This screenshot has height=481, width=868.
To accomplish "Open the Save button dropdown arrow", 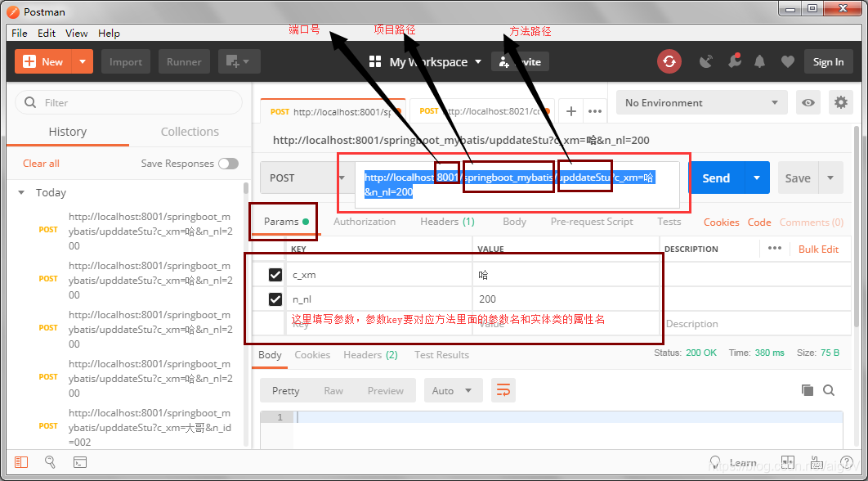I will [x=830, y=178].
